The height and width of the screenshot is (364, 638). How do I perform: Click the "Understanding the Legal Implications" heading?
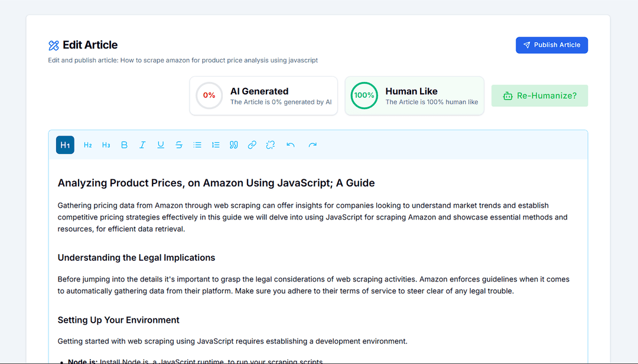coord(136,258)
